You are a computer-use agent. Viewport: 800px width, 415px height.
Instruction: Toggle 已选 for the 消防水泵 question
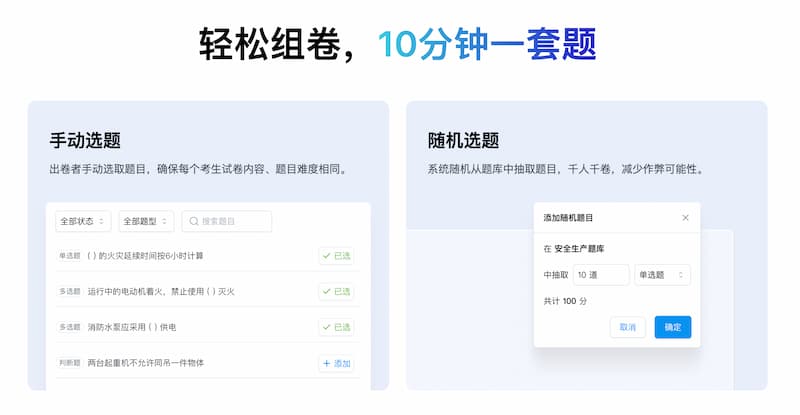[x=337, y=327]
